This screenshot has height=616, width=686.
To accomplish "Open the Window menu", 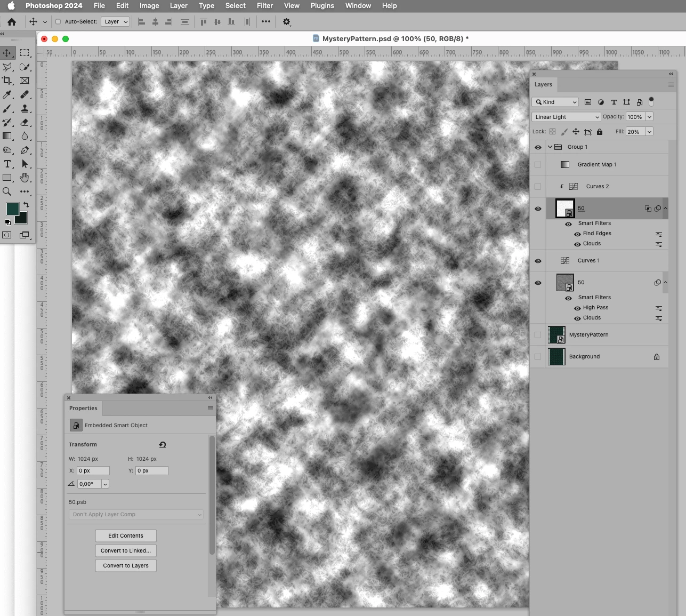I will pos(358,5).
